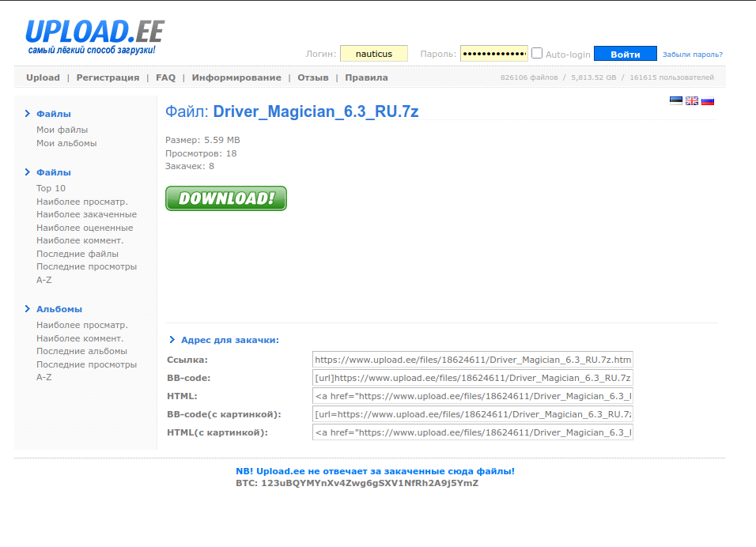Select the HTML(с картинкой) field
This screenshot has height=547, width=756.
click(473, 432)
